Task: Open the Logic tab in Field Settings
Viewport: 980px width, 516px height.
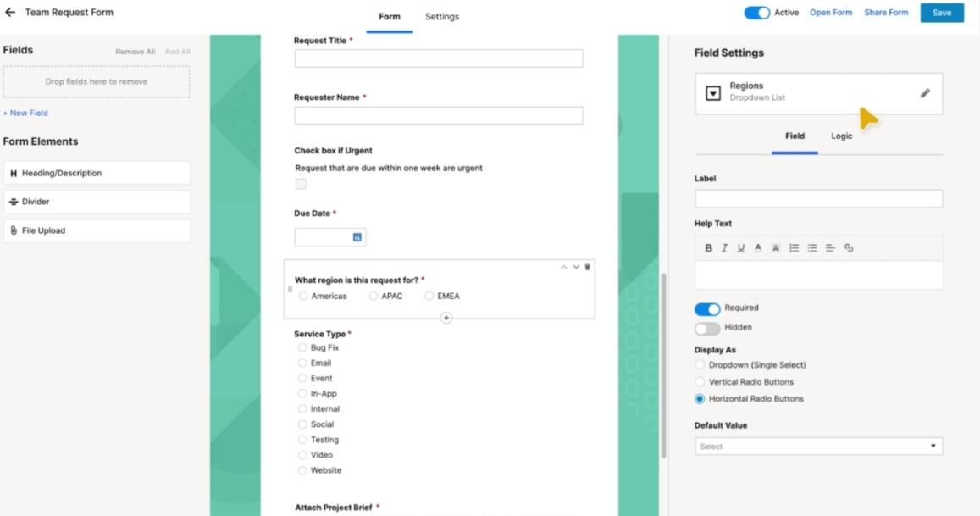Action: (x=841, y=136)
